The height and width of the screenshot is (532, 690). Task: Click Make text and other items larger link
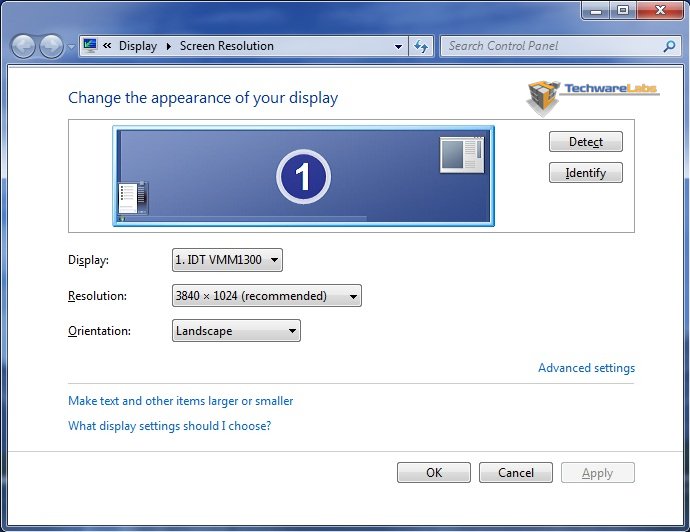pos(180,401)
